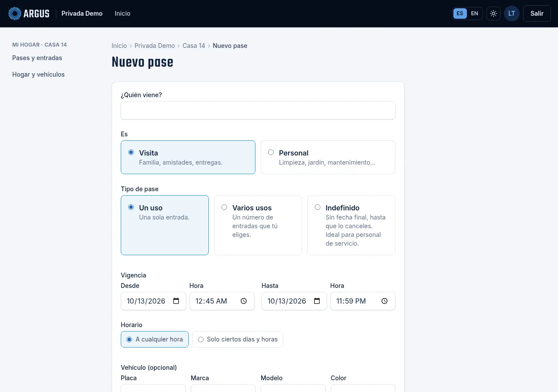Follow the Privada Demo breadcrumb link
This screenshot has height=392, width=558.
154,46
